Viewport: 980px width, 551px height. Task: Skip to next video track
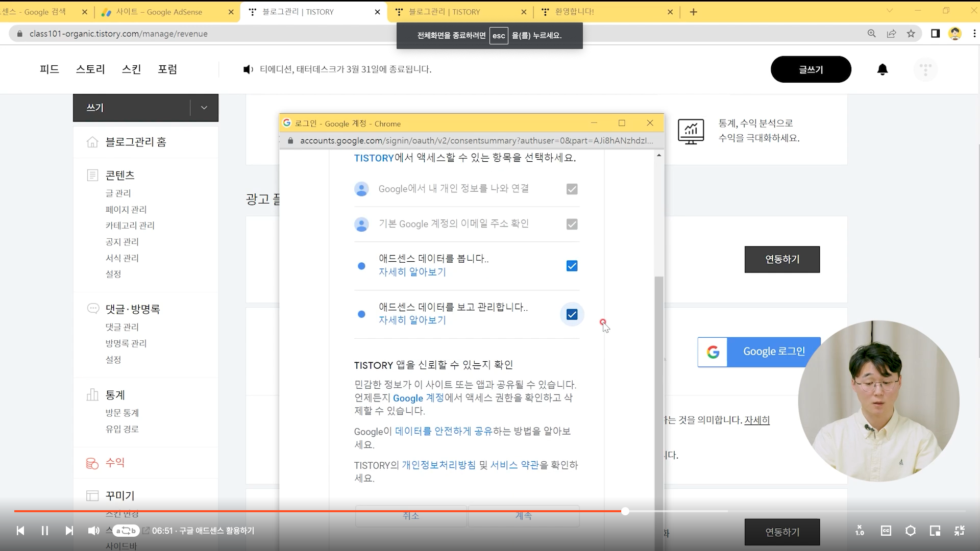pyautogui.click(x=69, y=531)
